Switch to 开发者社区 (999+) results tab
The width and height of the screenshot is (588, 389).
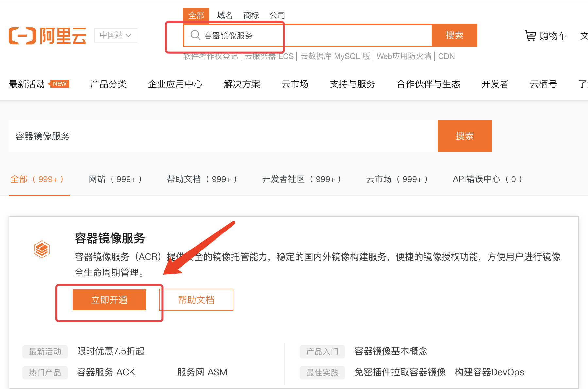click(x=302, y=179)
